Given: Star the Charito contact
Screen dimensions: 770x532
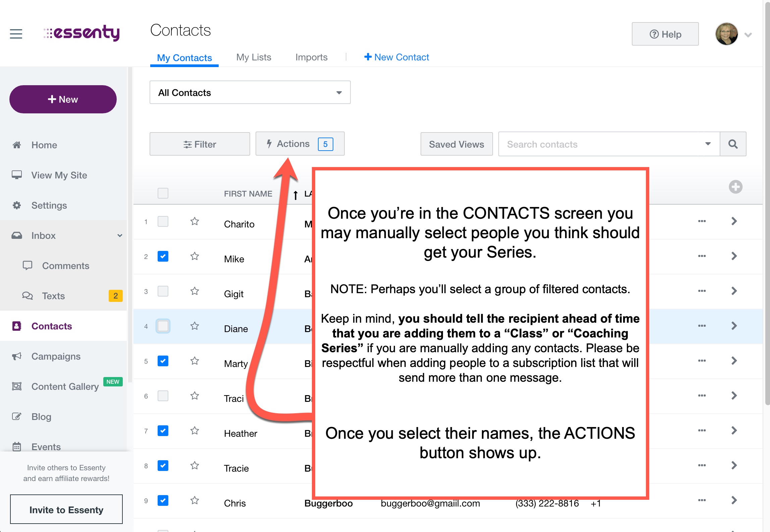Looking at the screenshot, I should point(195,221).
